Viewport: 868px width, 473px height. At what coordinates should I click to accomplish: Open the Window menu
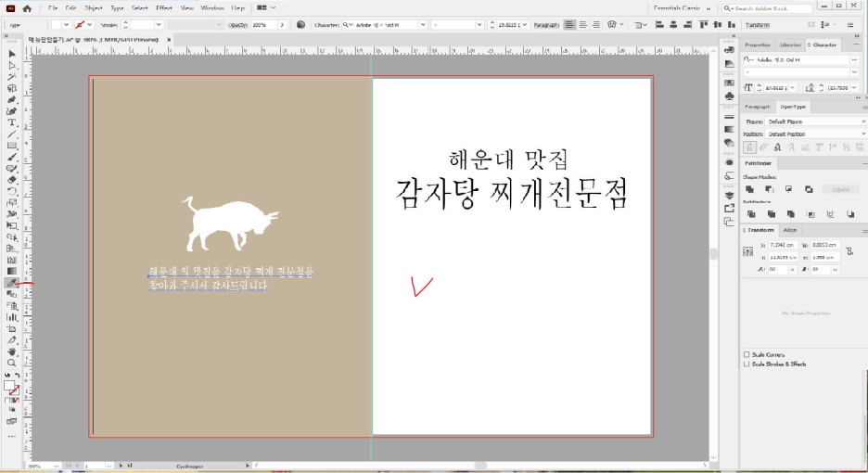212,8
